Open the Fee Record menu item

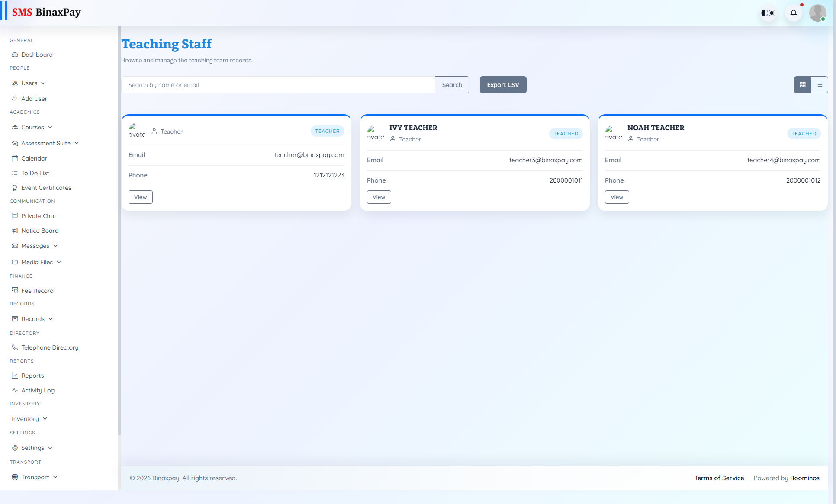(37, 291)
